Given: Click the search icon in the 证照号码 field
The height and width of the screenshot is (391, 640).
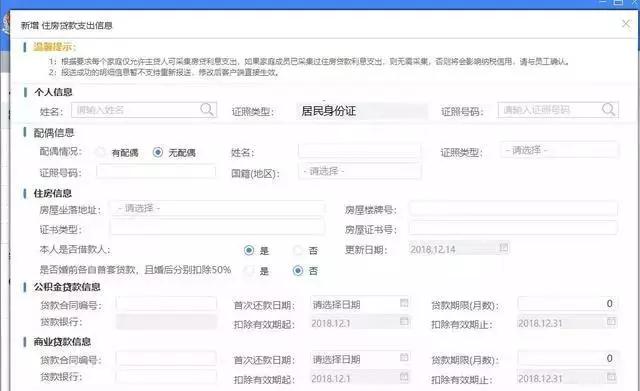Looking at the screenshot, I should click(x=609, y=109).
